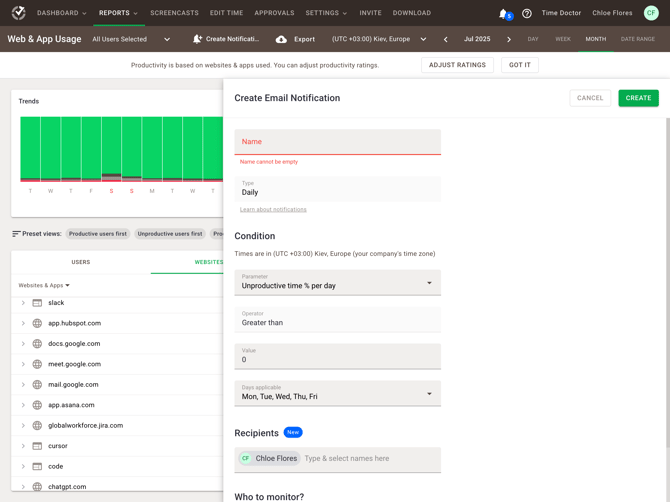Expand the code row

(23, 467)
